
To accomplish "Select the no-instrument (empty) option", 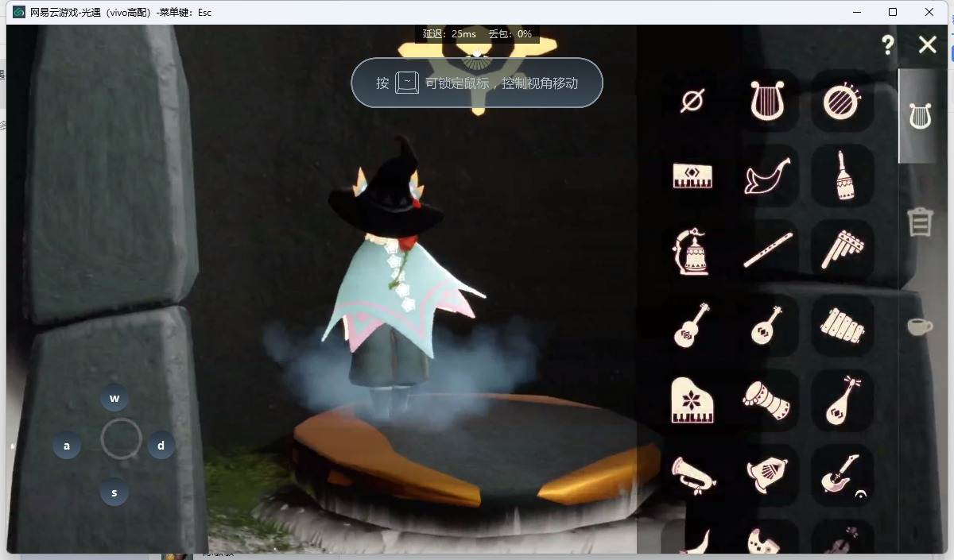I will point(692,101).
